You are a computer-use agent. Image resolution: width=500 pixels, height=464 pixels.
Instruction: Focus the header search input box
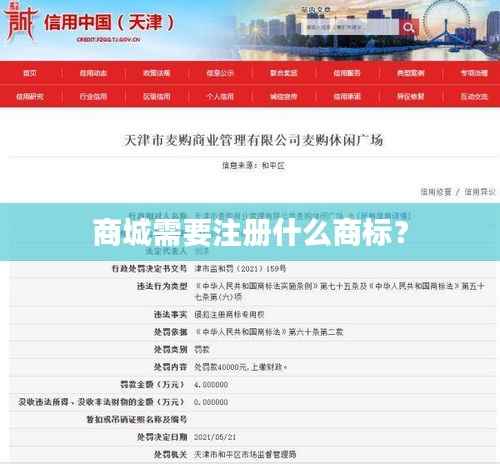[351, 27]
